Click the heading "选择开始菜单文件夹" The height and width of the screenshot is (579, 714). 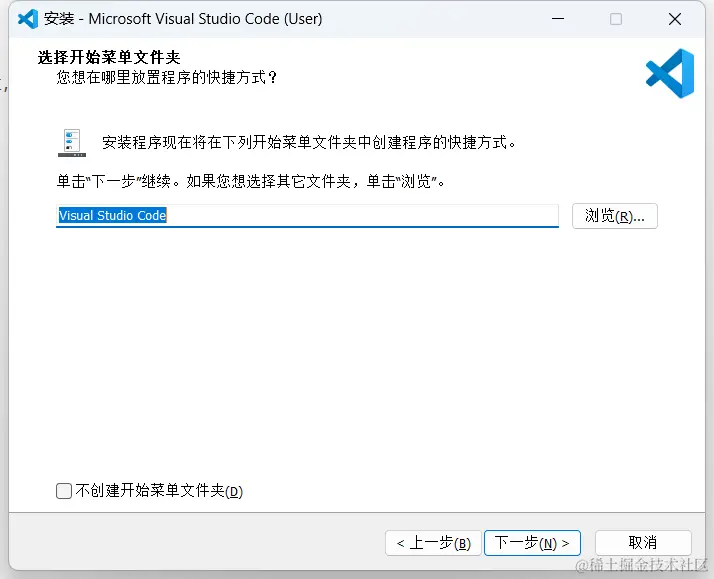coord(109,57)
